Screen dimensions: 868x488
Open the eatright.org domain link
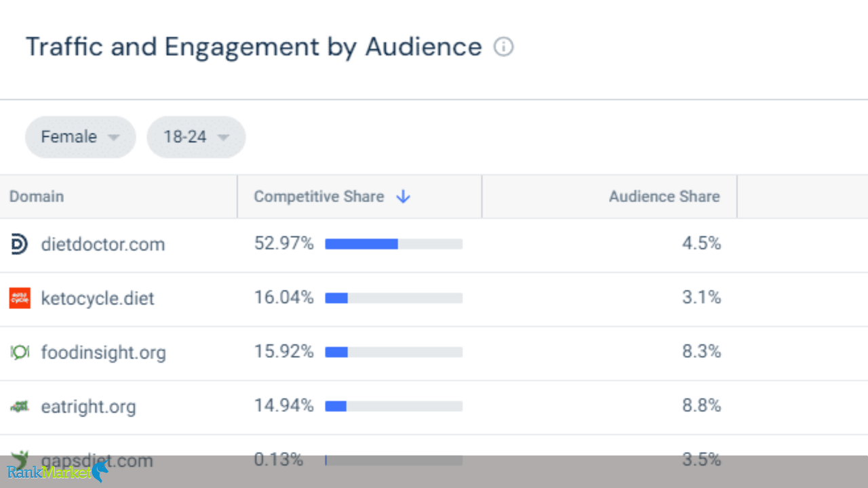(88, 407)
